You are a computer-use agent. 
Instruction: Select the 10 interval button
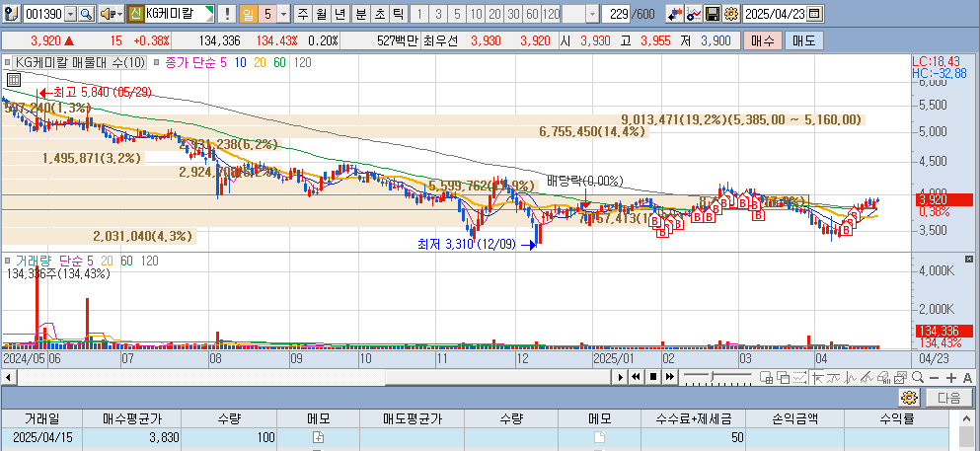pos(476,13)
